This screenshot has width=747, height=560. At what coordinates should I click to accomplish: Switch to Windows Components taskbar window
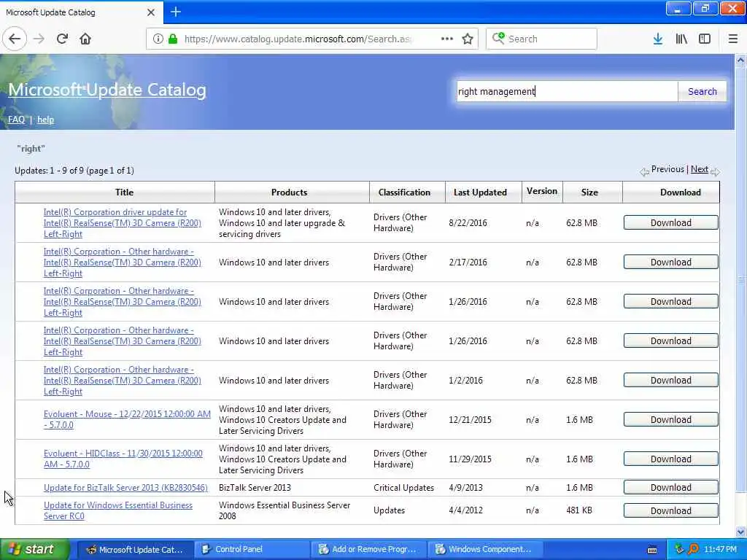pos(485,550)
